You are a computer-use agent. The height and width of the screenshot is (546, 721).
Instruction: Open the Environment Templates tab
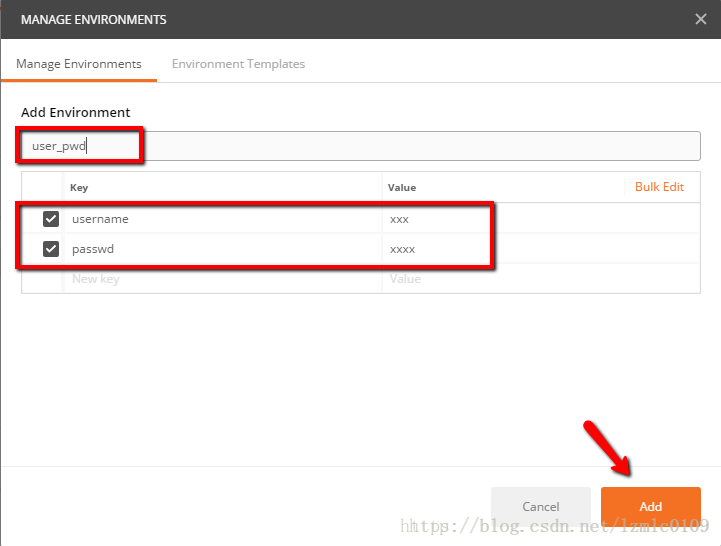(x=238, y=64)
